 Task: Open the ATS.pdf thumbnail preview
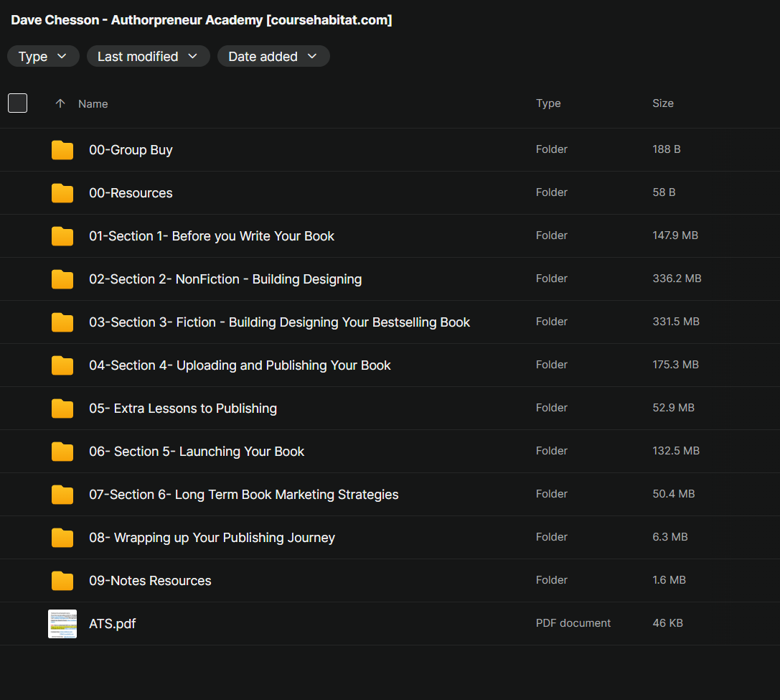[62, 624]
